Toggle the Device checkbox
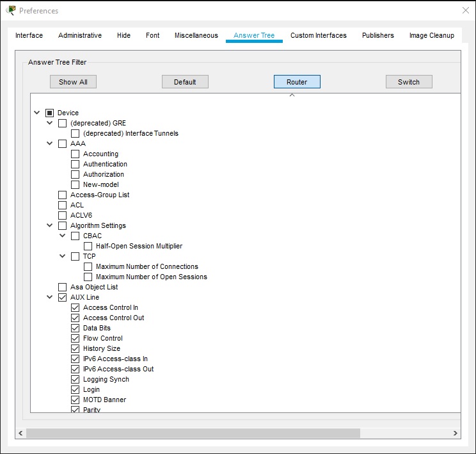 [x=49, y=113]
